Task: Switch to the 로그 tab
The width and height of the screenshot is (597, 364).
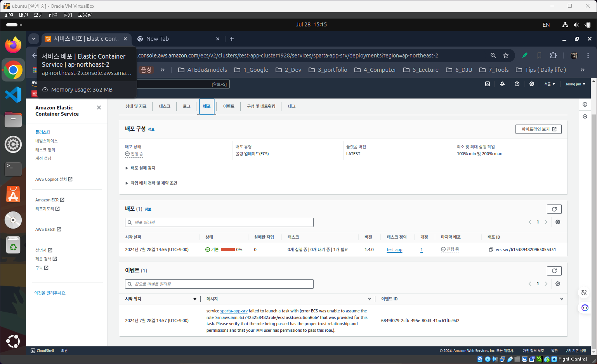Action: pos(187,106)
